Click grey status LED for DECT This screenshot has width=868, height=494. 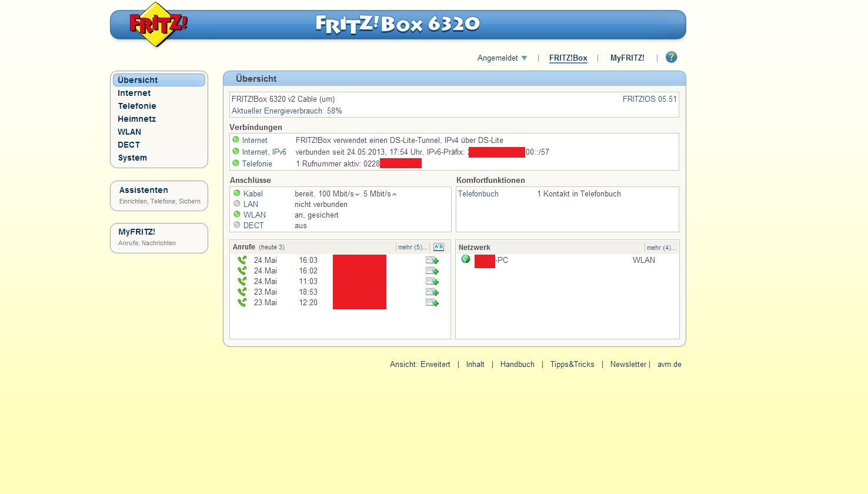click(x=237, y=225)
